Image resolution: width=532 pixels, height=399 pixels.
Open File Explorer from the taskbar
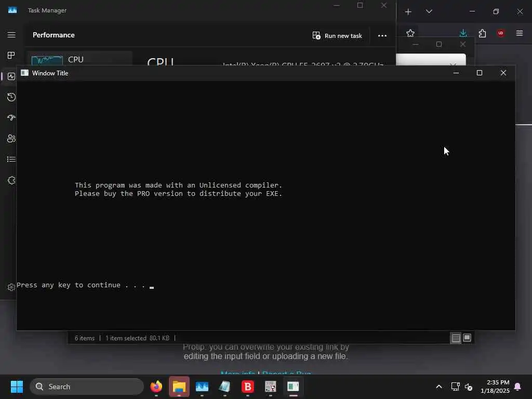coord(179,387)
